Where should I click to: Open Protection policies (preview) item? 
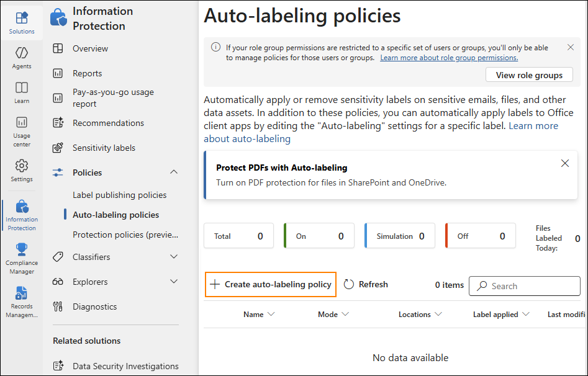point(125,235)
